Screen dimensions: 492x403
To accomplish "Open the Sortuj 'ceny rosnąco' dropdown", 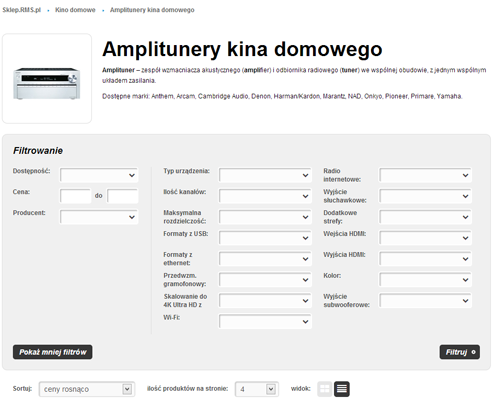I will (87, 389).
